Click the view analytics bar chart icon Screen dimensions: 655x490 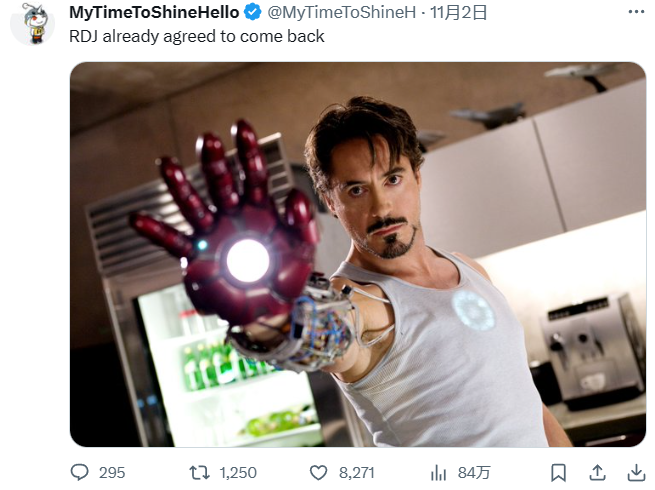[x=437, y=472]
